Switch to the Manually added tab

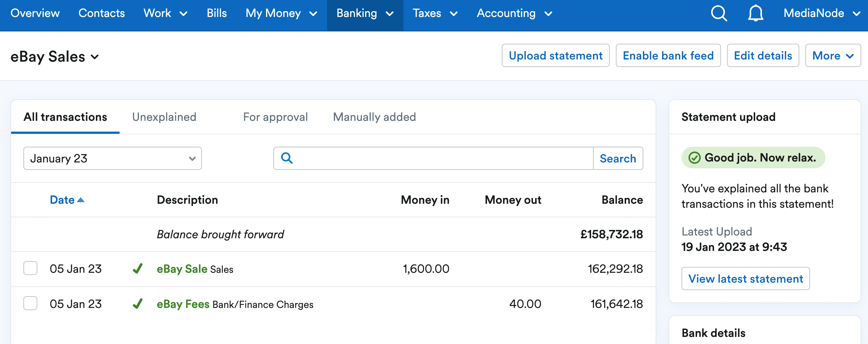(x=374, y=117)
